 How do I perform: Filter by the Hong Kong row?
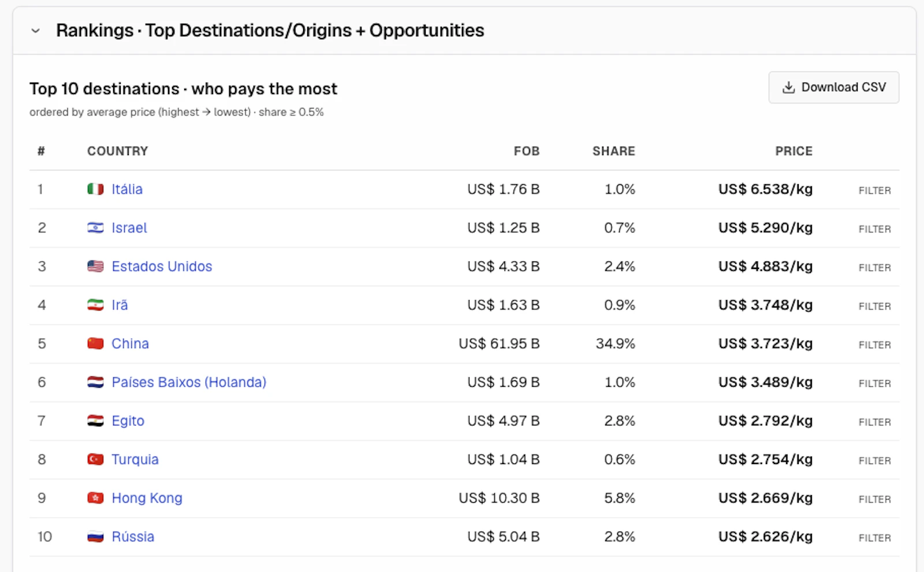point(874,499)
